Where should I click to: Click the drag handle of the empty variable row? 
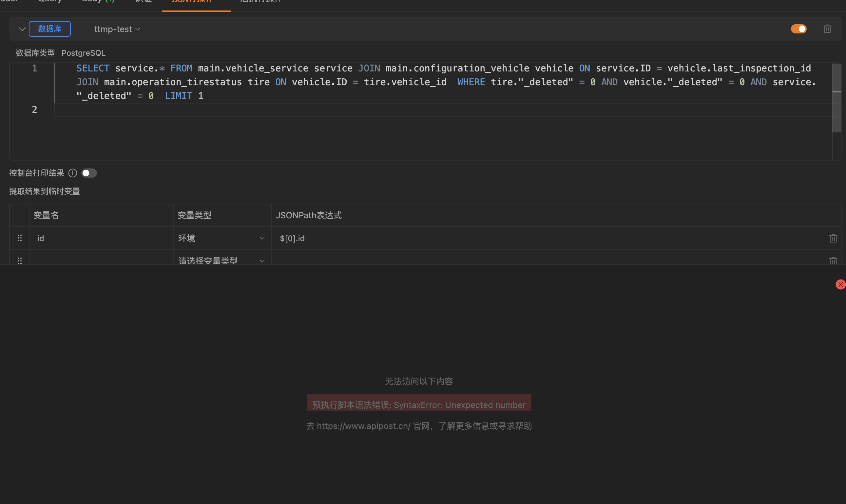pyautogui.click(x=20, y=261)
